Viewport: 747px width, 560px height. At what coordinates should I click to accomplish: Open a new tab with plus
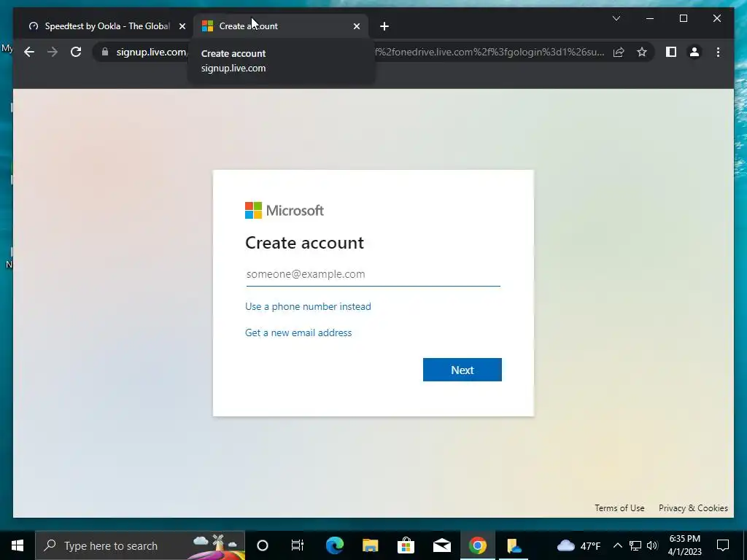(x=384, y=26)
